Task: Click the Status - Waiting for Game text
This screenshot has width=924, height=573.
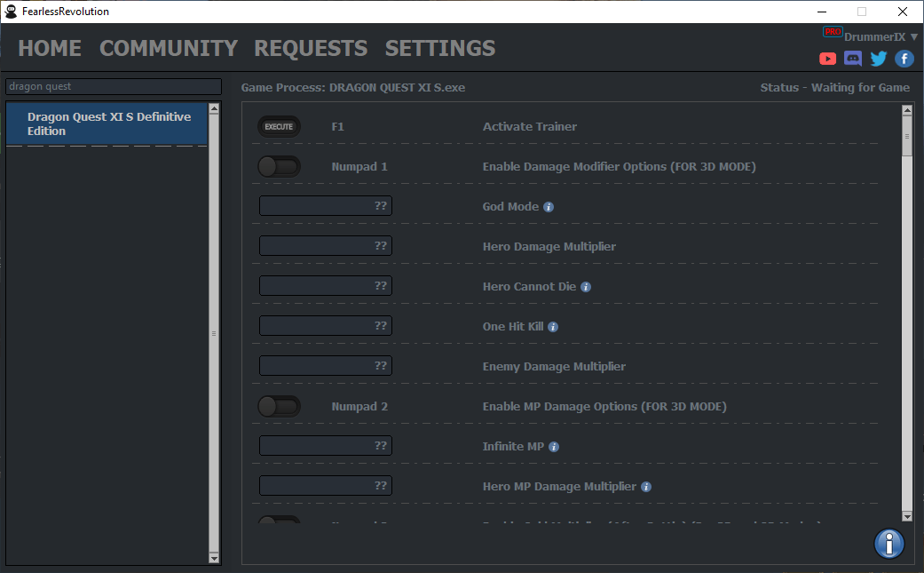Action: point(835,88)
